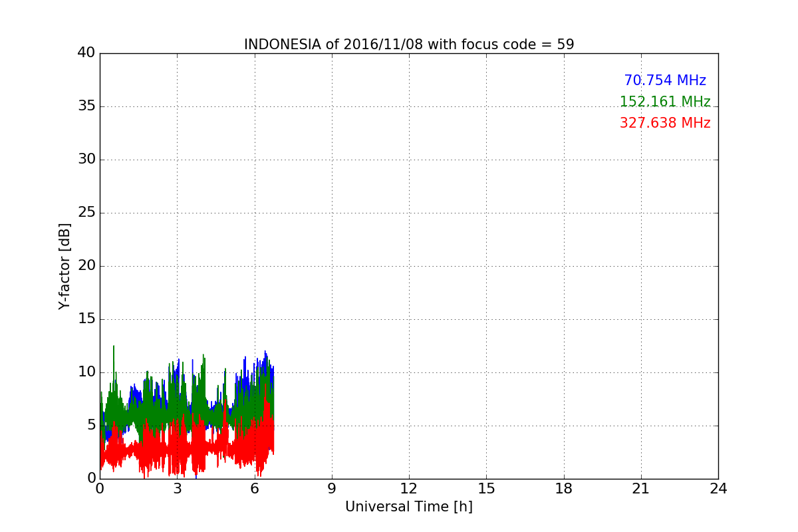Click the y-axis tick label 35
The height and width of the screenshot is (532, 798).
click(x=87, y=106)
